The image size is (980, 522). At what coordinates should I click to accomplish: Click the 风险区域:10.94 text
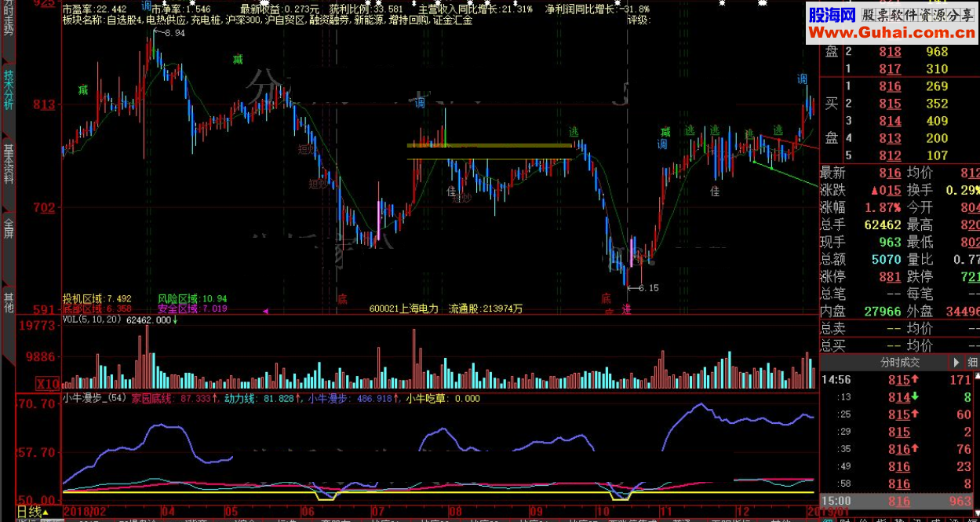(x=192, y=299)
